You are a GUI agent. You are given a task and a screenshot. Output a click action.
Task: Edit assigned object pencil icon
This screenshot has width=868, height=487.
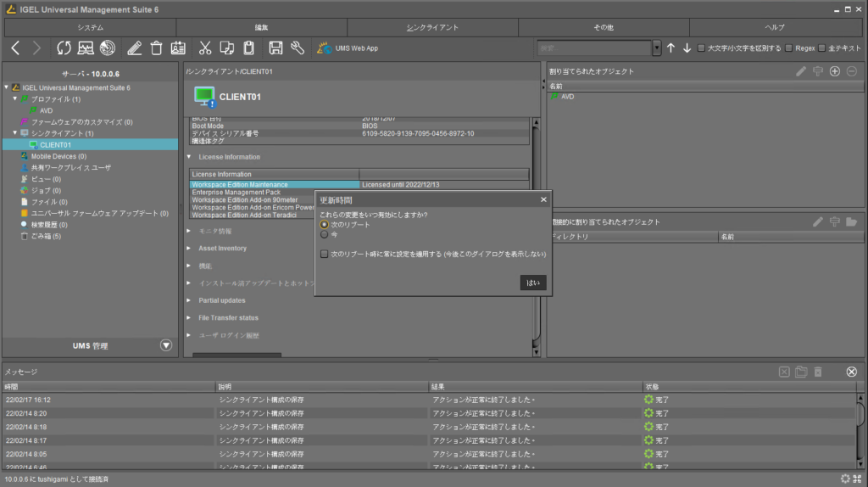coord(801,71)
